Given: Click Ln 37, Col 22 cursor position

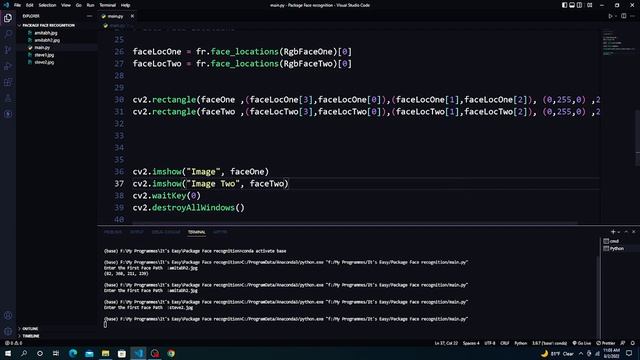Looking at the screenshot, I should 446,343.
